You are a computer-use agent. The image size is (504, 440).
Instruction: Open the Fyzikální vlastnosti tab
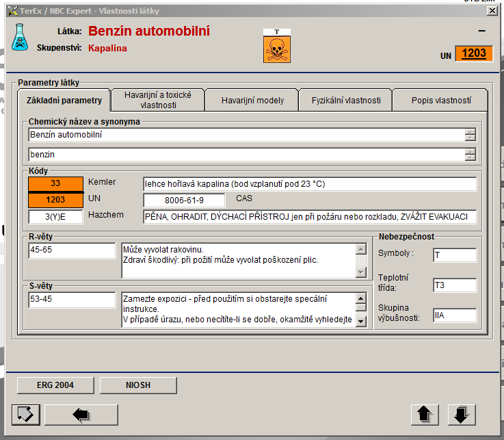[346, 101]
